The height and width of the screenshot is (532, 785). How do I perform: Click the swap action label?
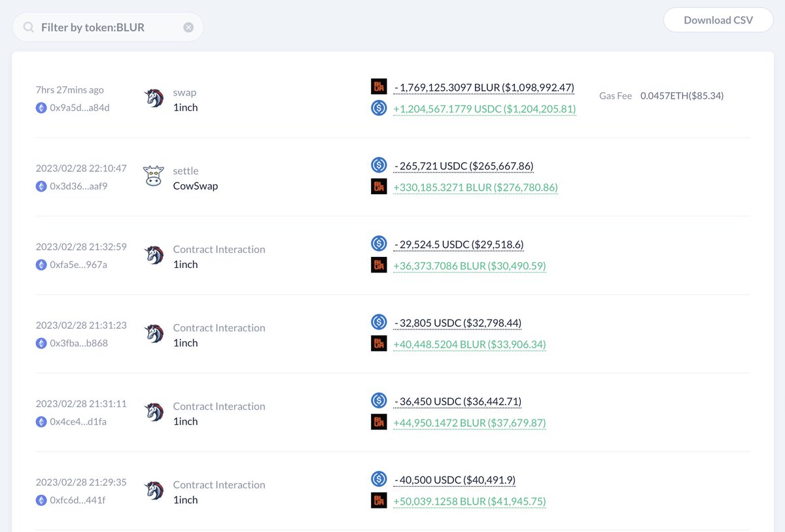click(x=184, y=92)
